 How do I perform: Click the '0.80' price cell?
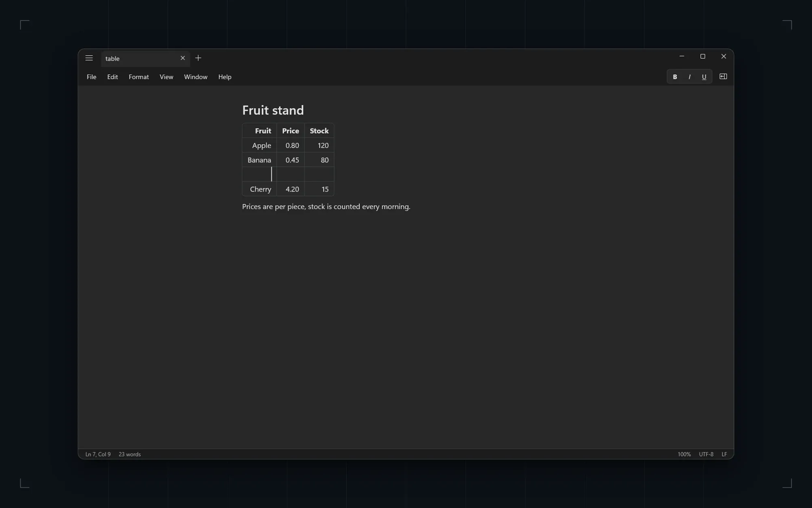pos(291,145)
